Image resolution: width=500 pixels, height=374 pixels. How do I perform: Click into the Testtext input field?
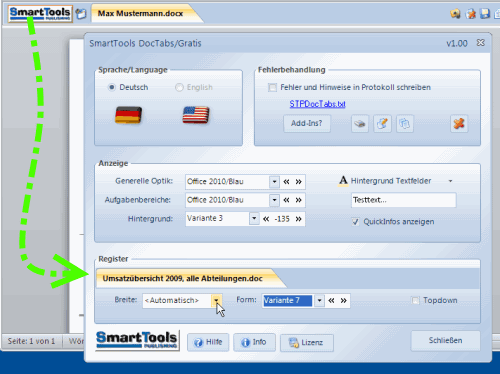click(403, 200)
